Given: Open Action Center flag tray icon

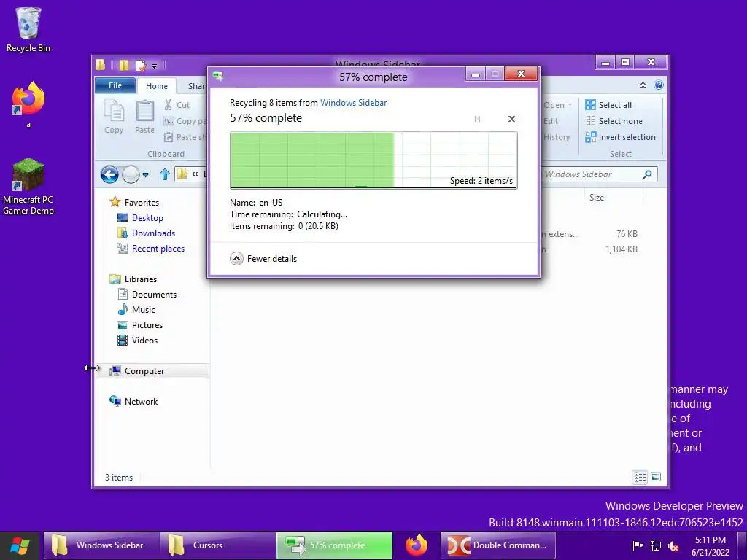Looking at the screenshot, I should click(638, 545).
